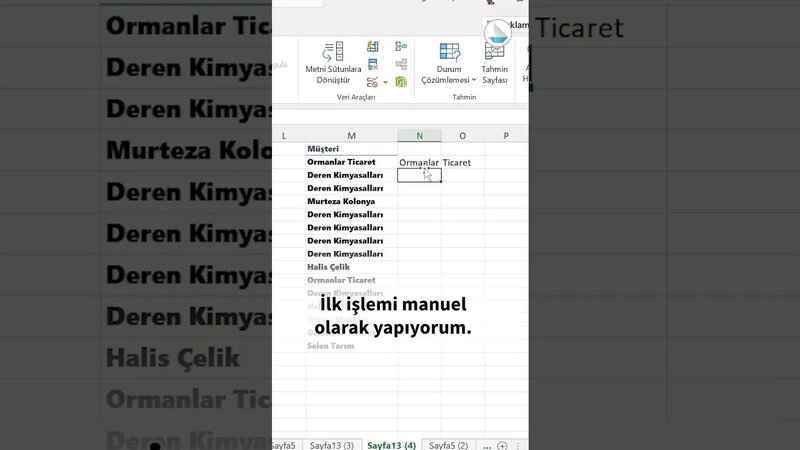Select column L header
800x450 pixels.
pos(289,136)
